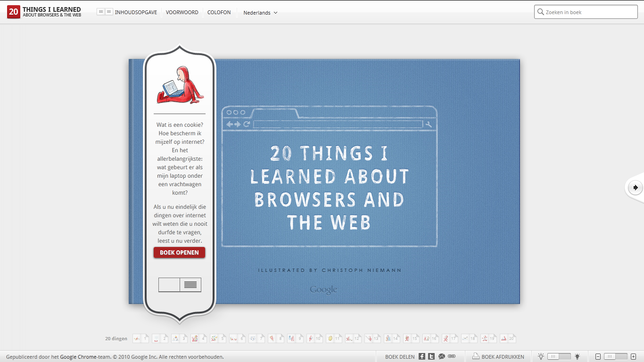The height and width of the screenshot is (362, 644).
Task: Go to next page with right arrow
Action: pyautogui.click(x=636, y=188)
